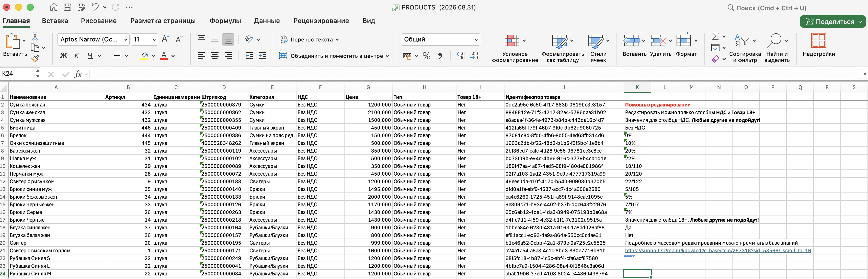Open the support.sigma.ru knowledge base link

[x=718, y=251]
